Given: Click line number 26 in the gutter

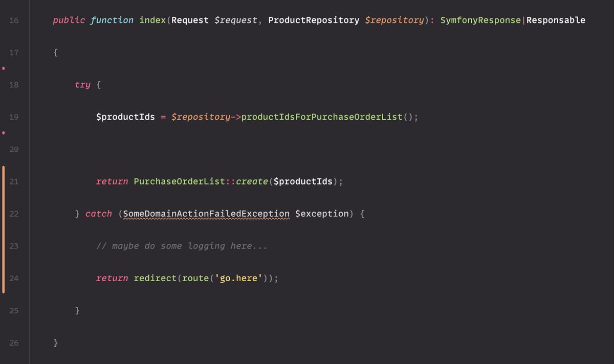Looking at the screenshot, I should (14, 343).
